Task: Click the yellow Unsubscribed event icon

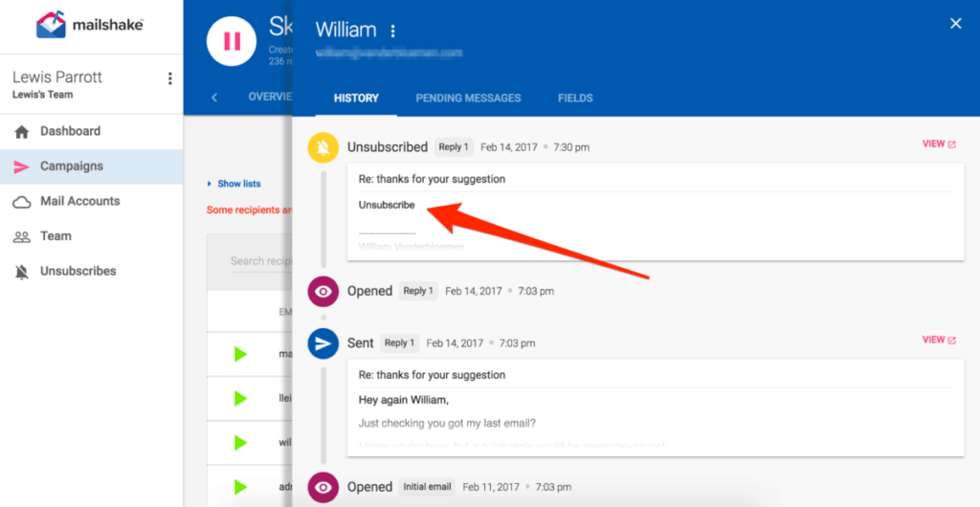Action: coord(323,147)
